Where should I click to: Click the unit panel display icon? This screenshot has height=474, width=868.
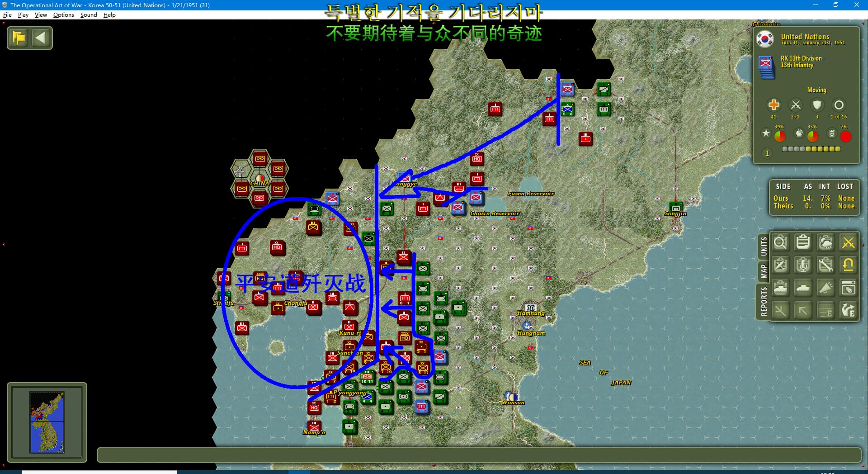click(x=848, y=288)
